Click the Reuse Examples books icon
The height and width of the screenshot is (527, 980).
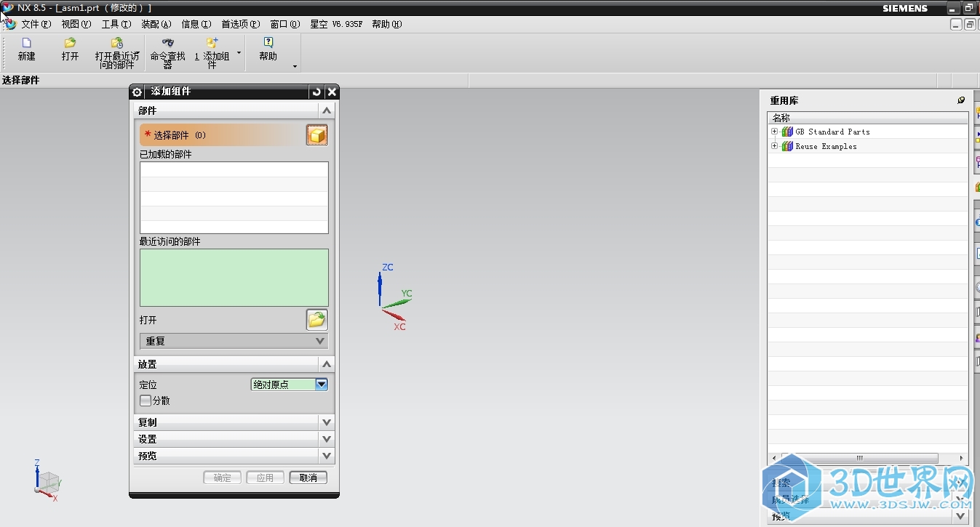point(787,146)
